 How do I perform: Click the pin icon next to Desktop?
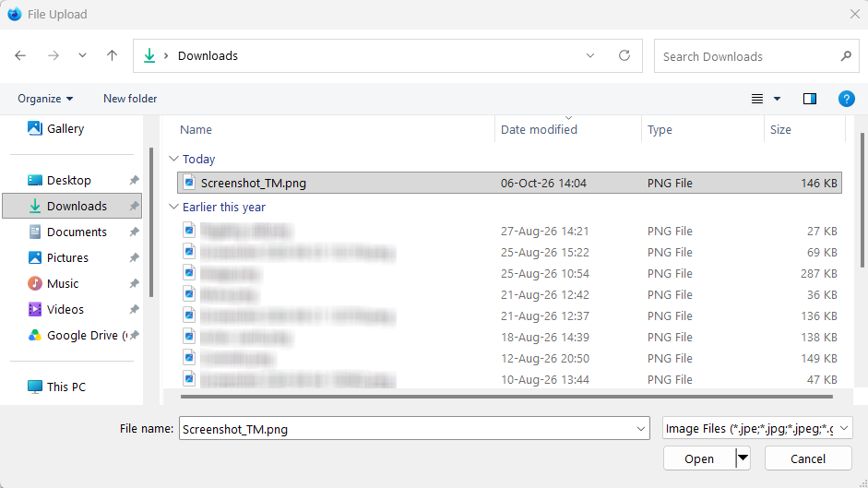tap(134, 180)
